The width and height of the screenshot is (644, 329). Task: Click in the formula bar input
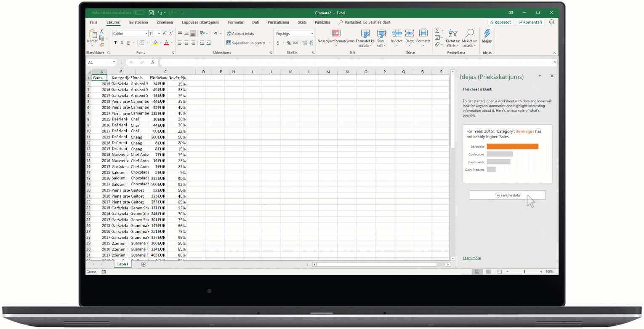pyautogui.click(x=358, y=62)
